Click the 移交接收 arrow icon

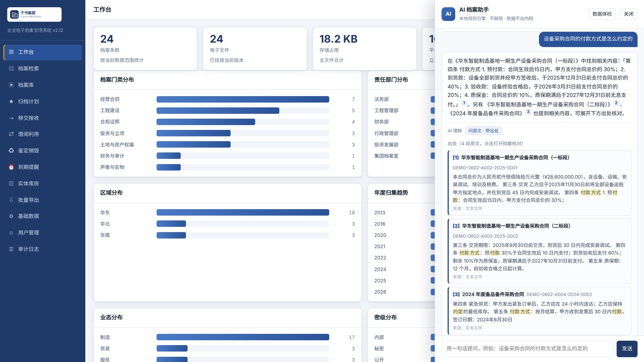pos(11,118)
